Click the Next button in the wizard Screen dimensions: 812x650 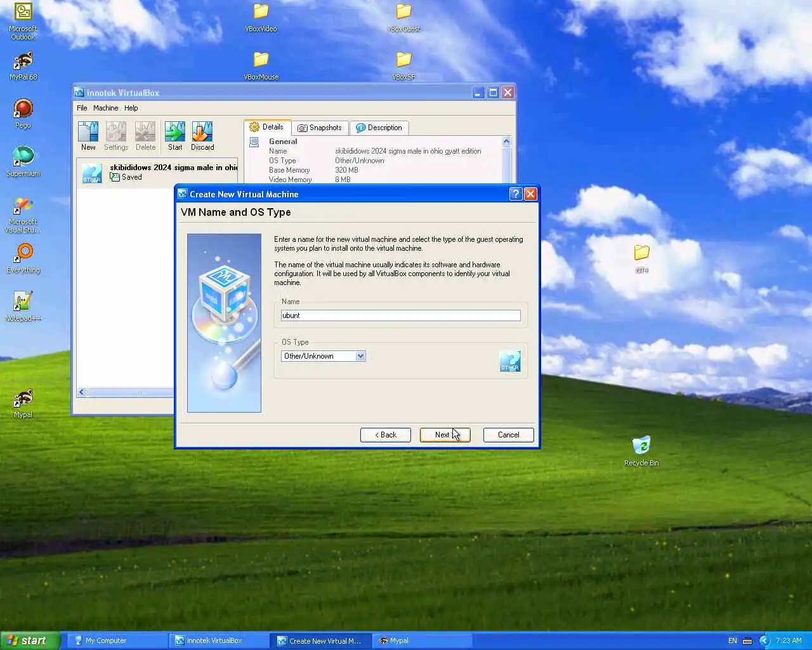point(445,435)
